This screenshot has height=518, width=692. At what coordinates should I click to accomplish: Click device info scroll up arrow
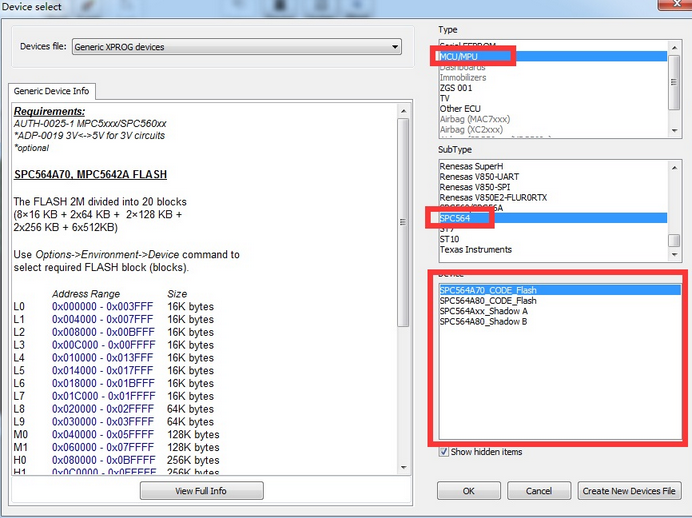tap(403, 111)
